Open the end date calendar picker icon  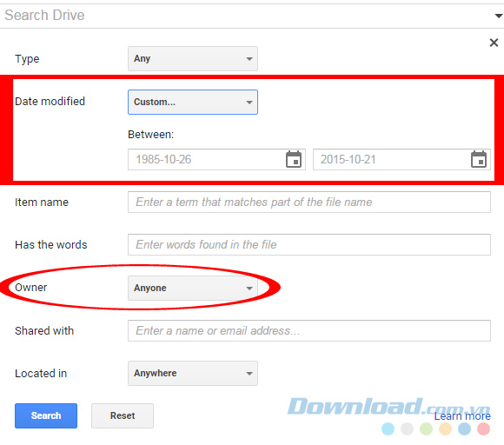[x=479, y=159]
